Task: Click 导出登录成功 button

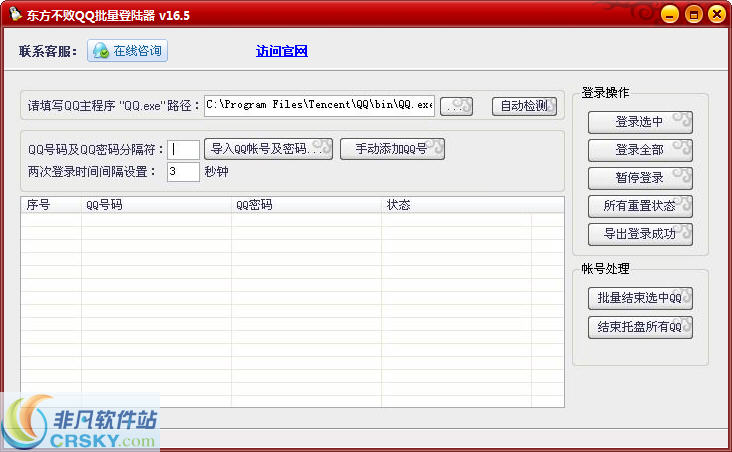Action: coord(640,234)
